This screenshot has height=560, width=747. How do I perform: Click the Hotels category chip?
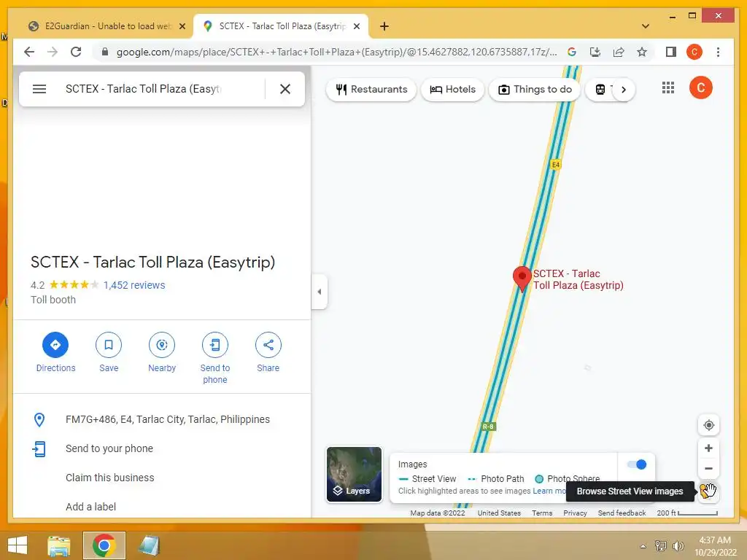click(x=452, y=90)
